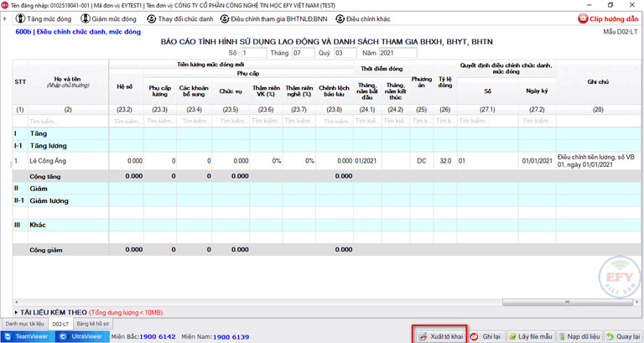Click the Xuất tờ khai button

point(440,336)
